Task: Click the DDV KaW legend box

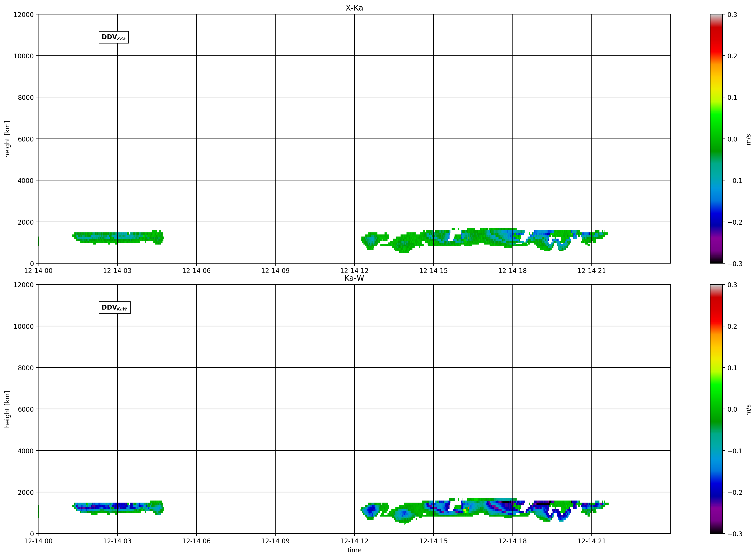Action: point(114,308)
